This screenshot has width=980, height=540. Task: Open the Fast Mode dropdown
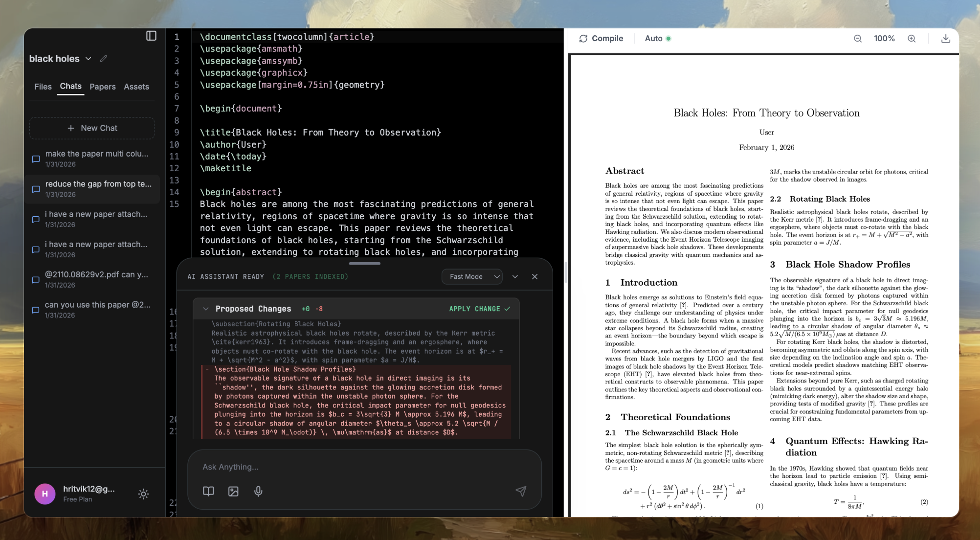tap(471, 276)
